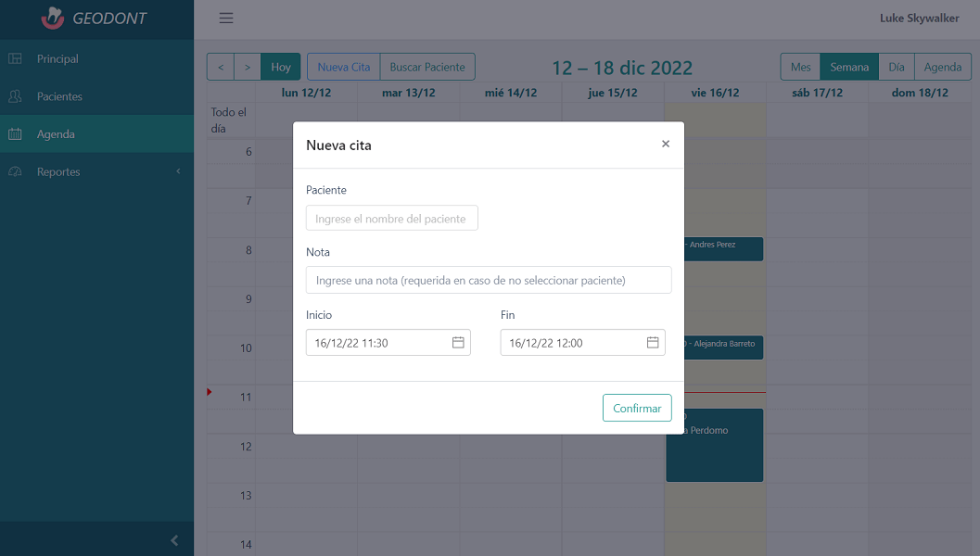The width and height of the screenshot is (980, 556).
Task: Click the GEODONT tooth logo icon
Action: click(54, 18)
